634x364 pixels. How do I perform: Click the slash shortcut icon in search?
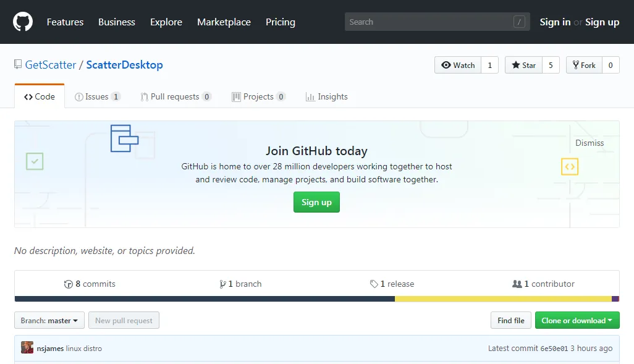tap(519, 22)
